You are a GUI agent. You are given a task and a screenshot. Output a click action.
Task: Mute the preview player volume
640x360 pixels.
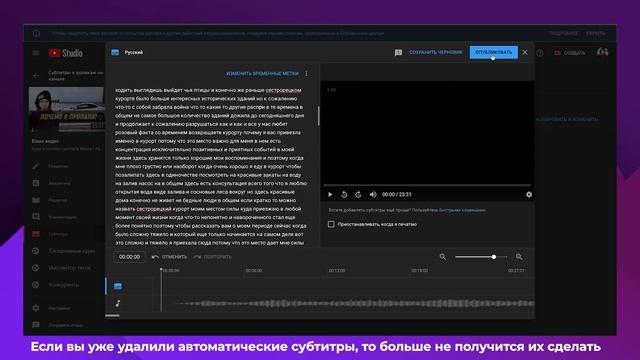(373, 195)
